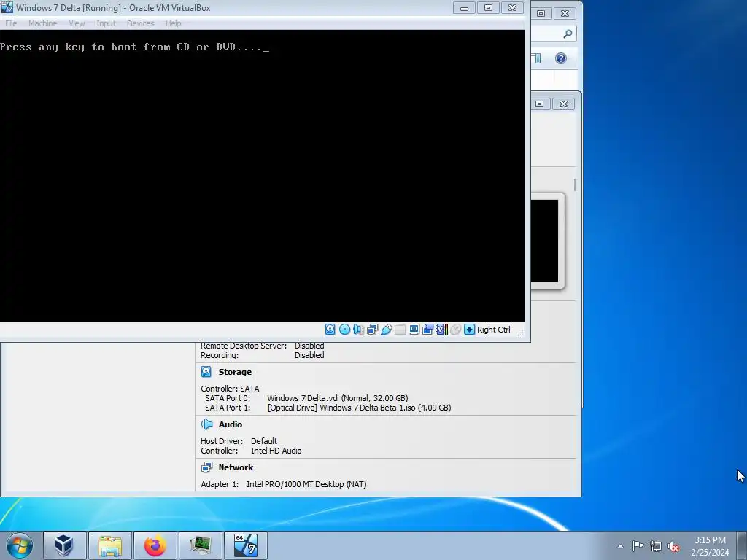This screenshot has height=560, width=747.
Task: Click the Intel HD Audio controller value
Action: (x=276, y=451)
